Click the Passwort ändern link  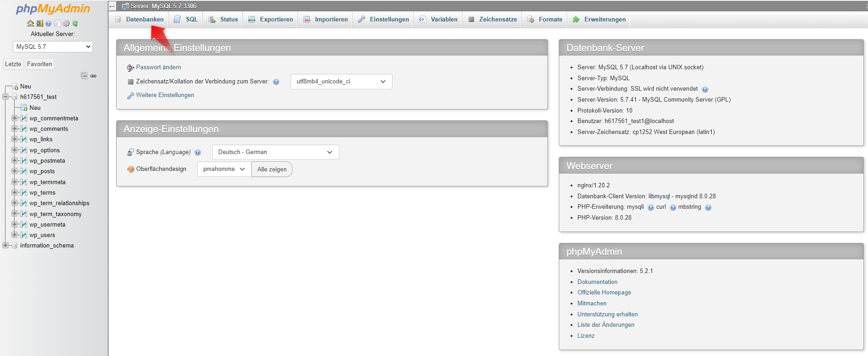click(158, 67)
